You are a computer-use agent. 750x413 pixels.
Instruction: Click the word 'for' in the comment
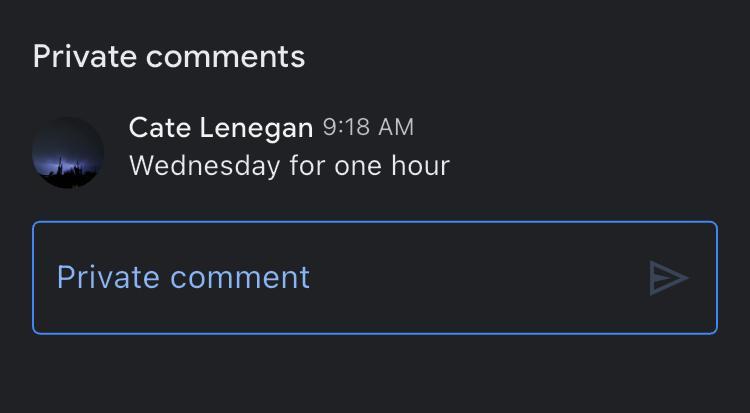point(307,165)
